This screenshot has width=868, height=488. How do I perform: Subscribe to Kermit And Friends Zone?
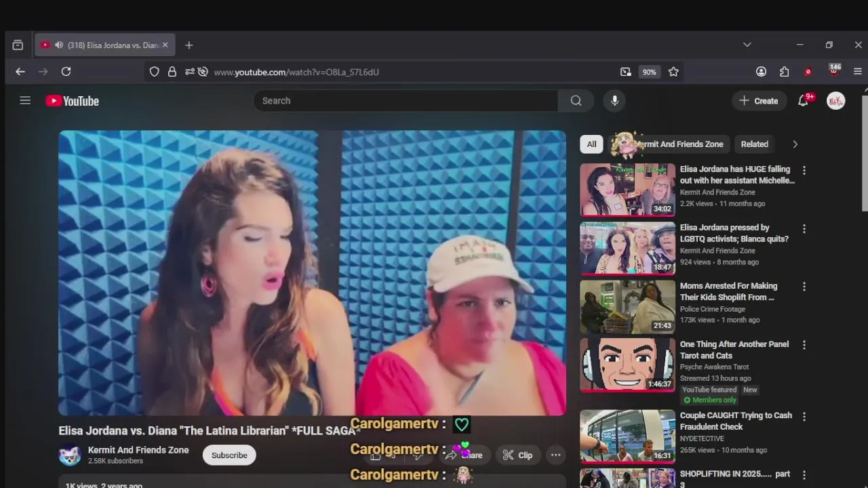[x=229, y=455]
